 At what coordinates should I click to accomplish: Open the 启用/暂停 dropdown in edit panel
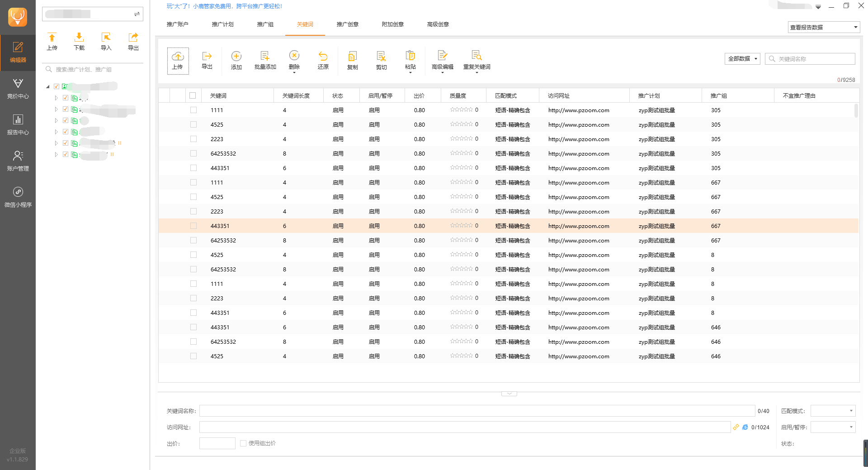point(833,427)
